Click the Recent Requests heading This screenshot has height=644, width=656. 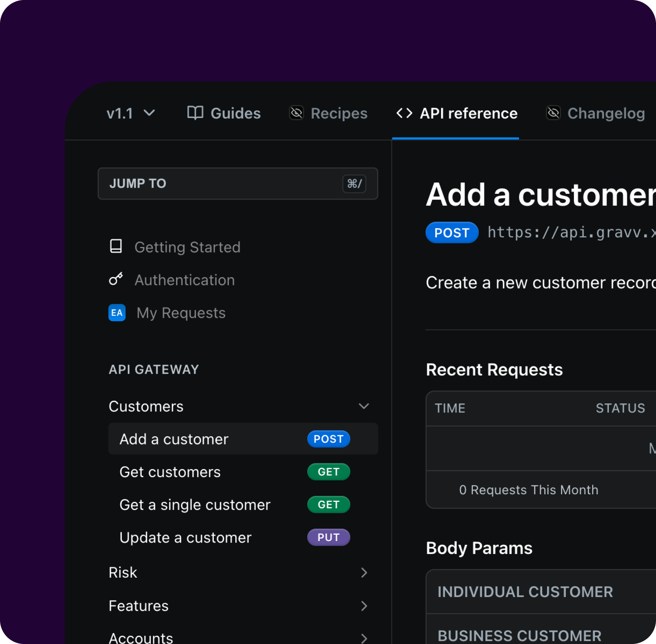click(x=494, y=370)
